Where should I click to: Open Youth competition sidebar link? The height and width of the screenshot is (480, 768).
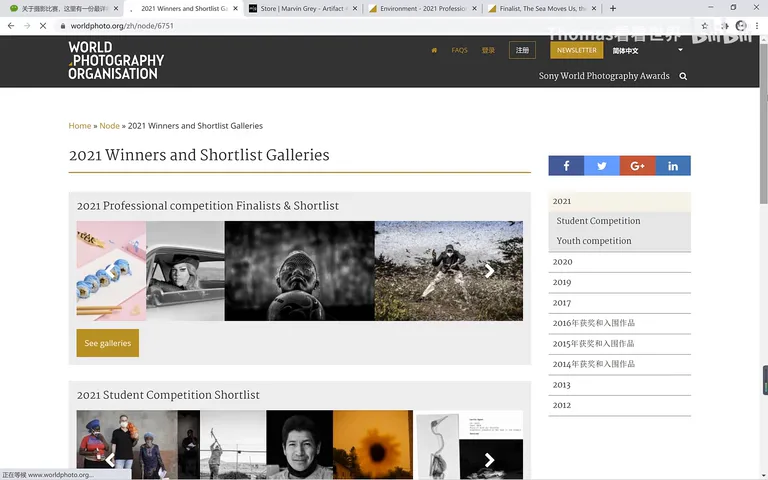tap(594, 241)
